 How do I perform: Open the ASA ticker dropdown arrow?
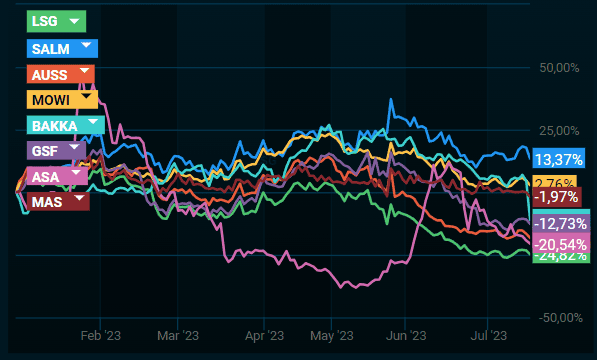(x=76, y=172)
